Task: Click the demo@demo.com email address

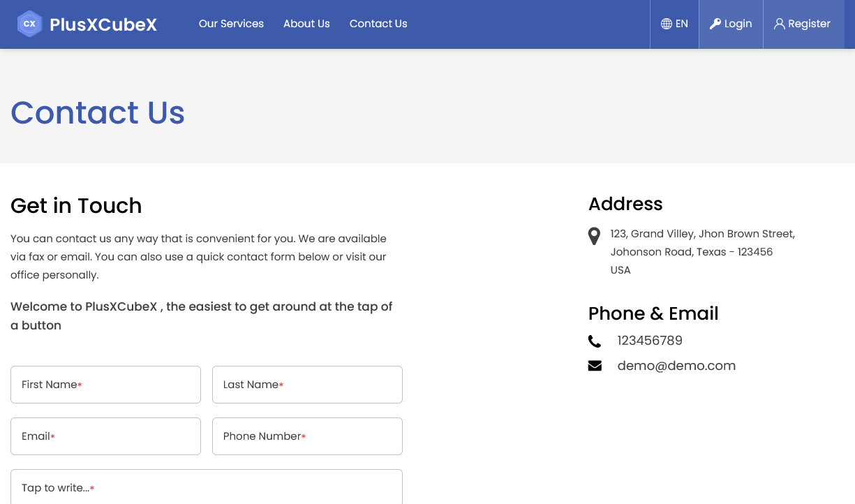Action: pyautogui.click(x=676, y=366)
